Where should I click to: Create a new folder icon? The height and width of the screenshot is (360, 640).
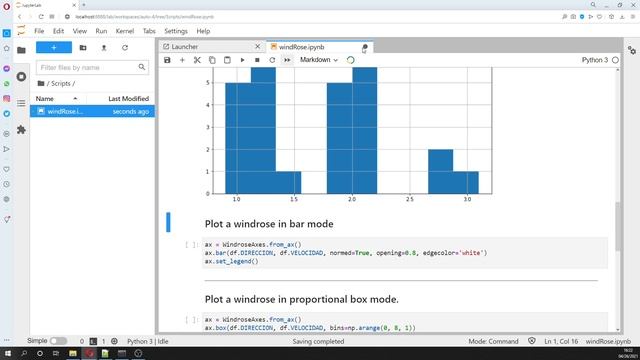click(x=83, y=48)
